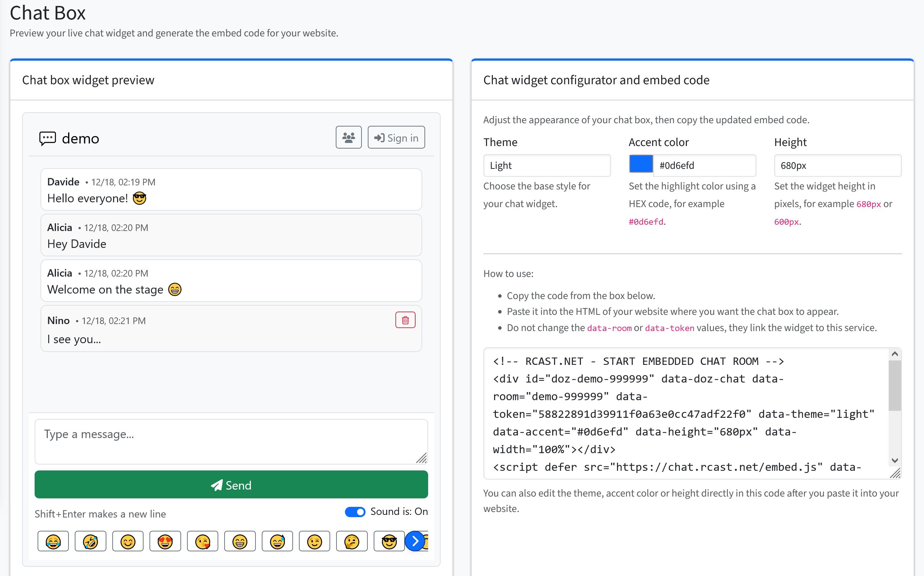Insert the grinning emoji
Viewport: 924px width, 576px height.
pyautogui.click(x=240, y=541)
